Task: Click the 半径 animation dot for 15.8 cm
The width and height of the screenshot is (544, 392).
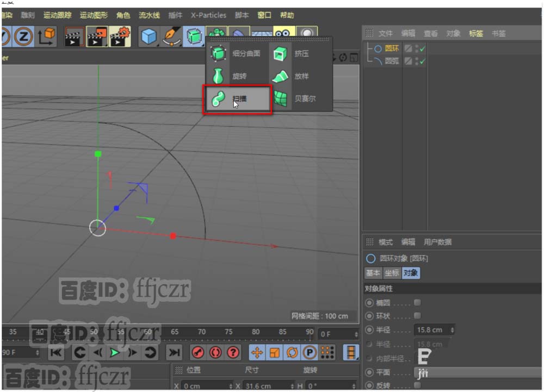Action: coord(369,329)
